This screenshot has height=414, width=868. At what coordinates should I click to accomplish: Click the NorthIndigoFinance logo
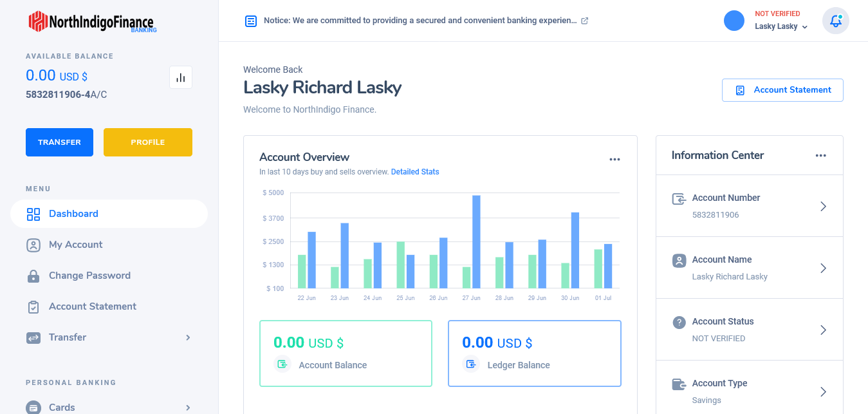(x=93, y=21)
